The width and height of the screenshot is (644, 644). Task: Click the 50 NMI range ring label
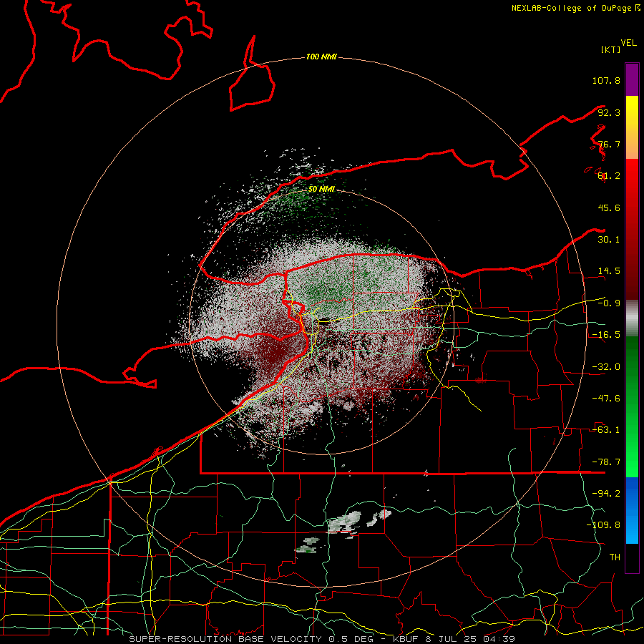pyautogui.click(x=321, y=190)
